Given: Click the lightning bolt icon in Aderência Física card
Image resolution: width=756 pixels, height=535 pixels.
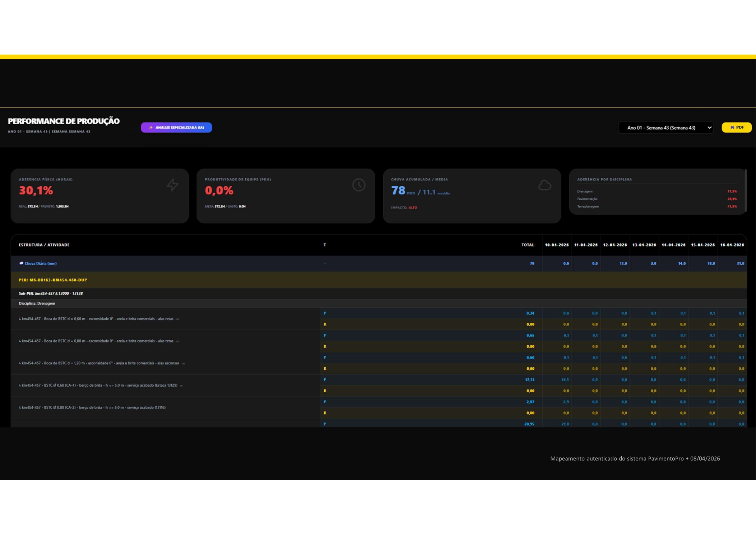Looking at the screenshot, I should pyautogui.click(x=172, y=185).
